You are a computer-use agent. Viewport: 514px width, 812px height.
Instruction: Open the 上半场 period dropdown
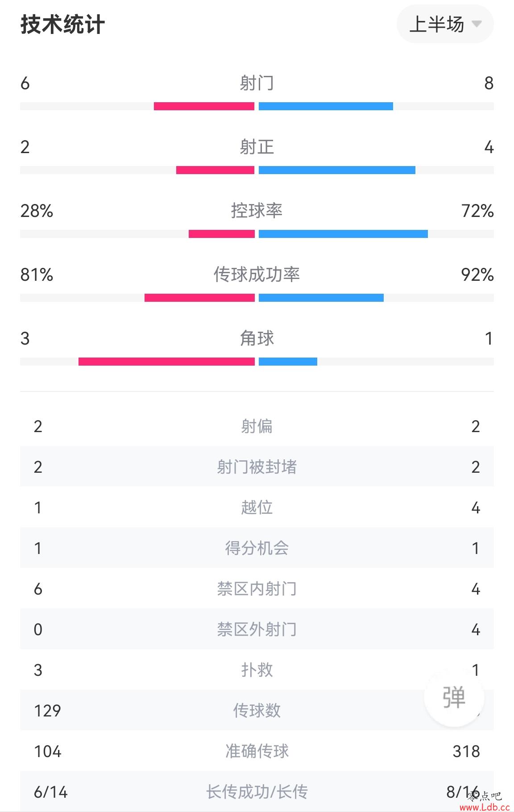coord(445,24)
